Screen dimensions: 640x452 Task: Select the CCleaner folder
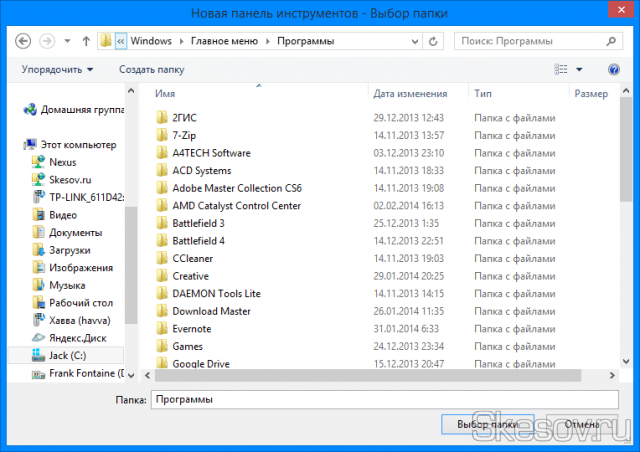tap(192, 258)
